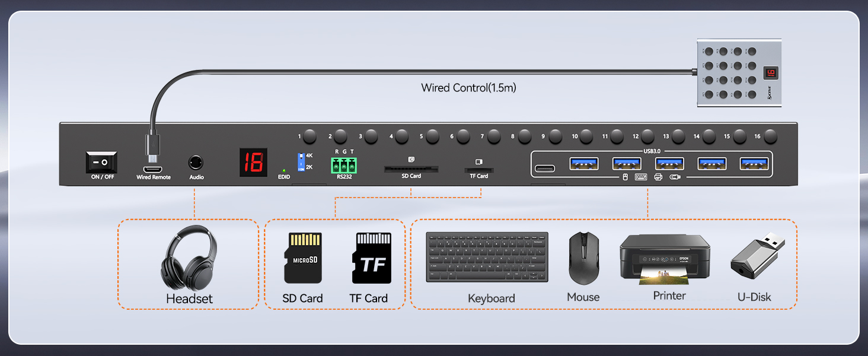Viewport: 868px width, 356px height.
Task: Select input button 15
Action: [740, 136]
